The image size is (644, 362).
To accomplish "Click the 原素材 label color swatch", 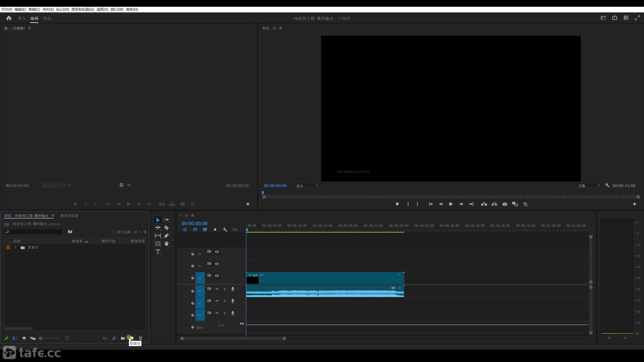I will tap(8, 247).
